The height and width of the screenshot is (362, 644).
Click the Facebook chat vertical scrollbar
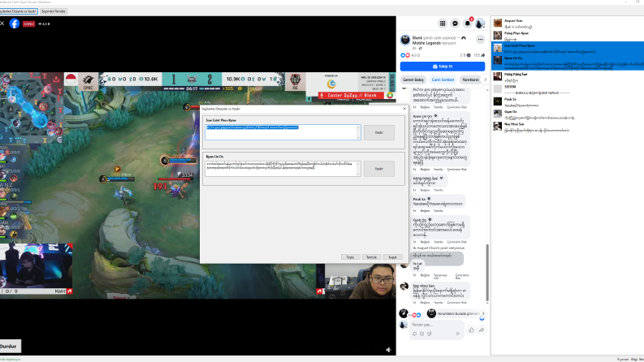pos(487,272)
